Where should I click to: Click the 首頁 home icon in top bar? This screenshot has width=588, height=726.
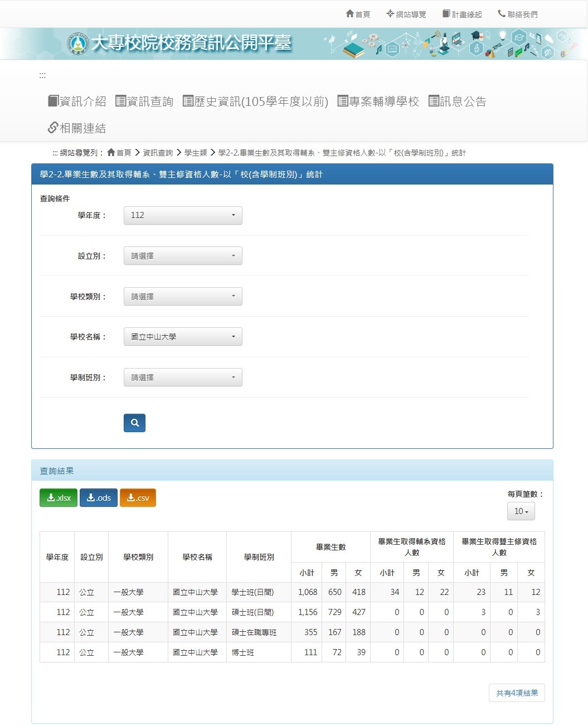point(358,14)
